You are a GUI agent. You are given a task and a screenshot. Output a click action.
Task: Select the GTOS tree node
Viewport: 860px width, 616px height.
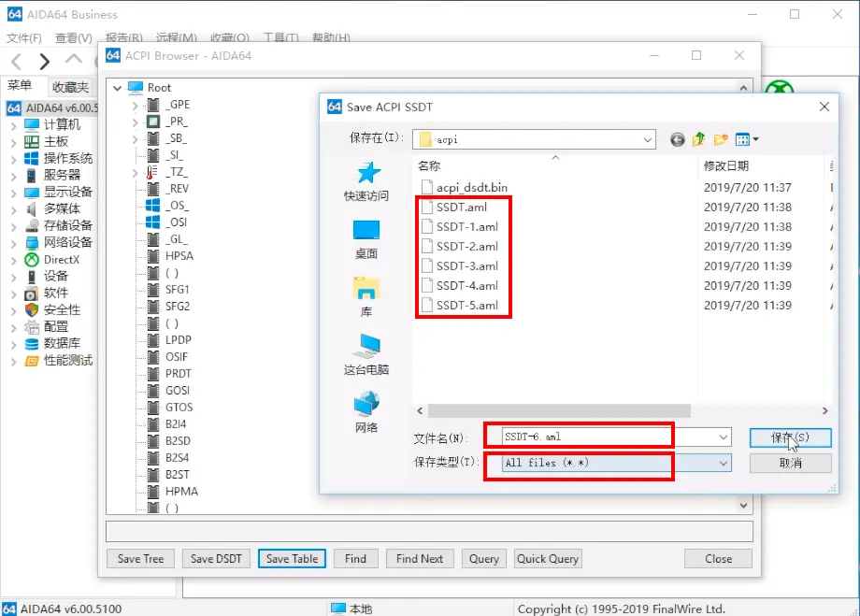(179, 408)
